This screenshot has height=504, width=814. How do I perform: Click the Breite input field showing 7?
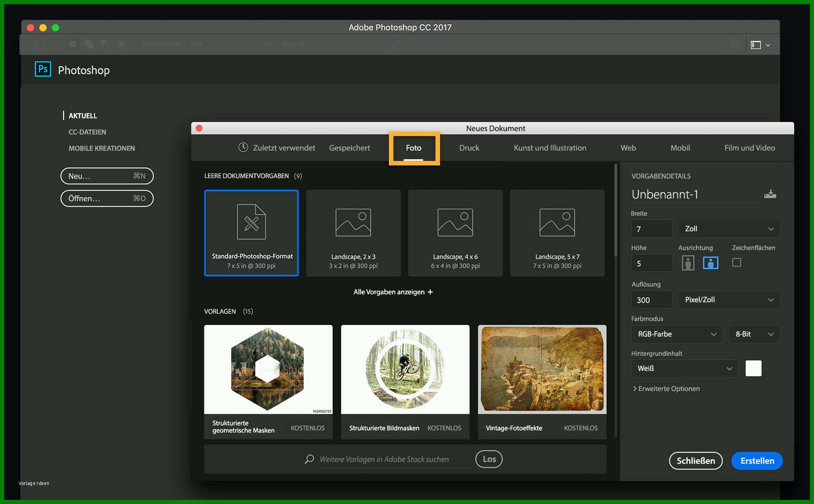(652, 229)
